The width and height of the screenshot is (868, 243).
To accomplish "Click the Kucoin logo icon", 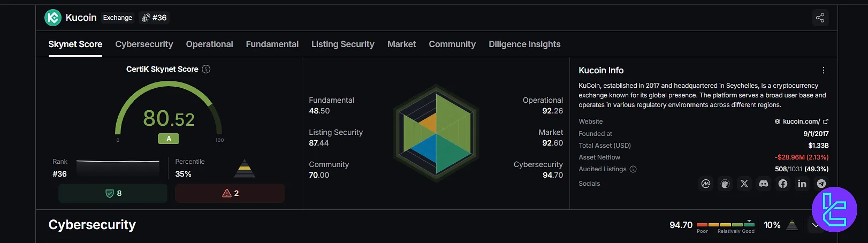I will coord(53,18).
